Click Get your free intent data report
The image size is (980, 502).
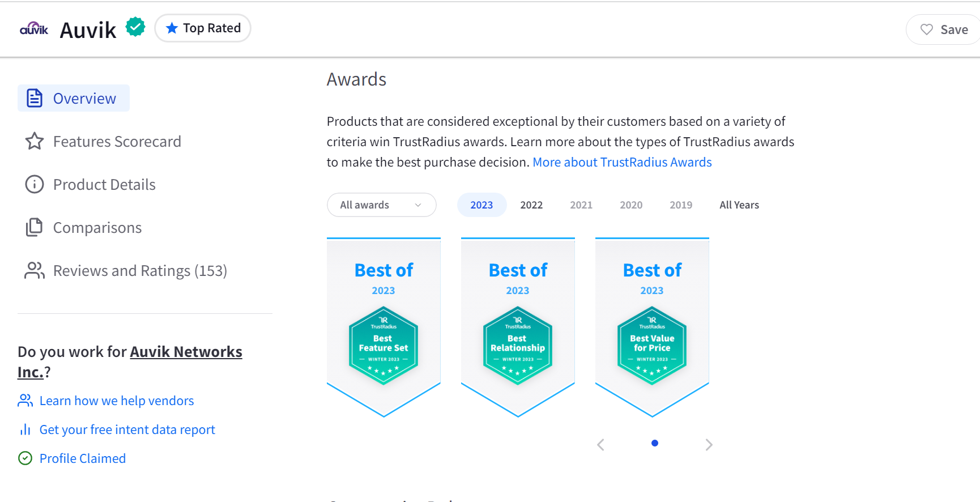pos(127,429)
